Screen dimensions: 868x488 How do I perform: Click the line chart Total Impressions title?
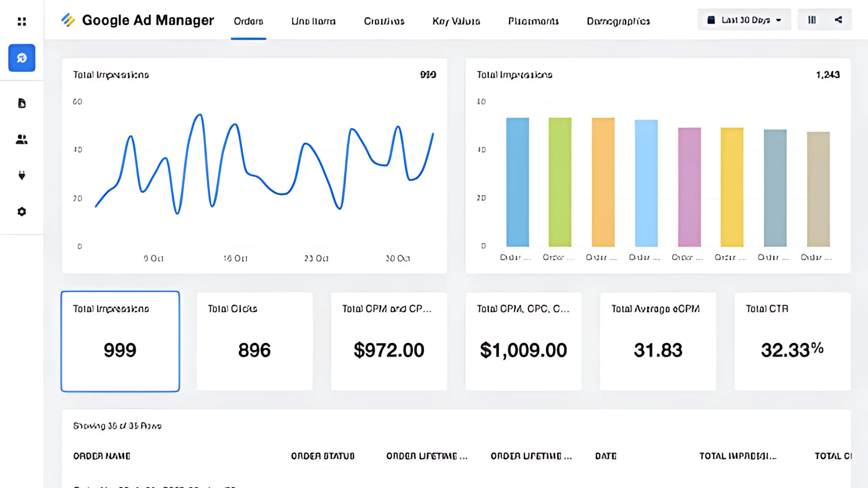click(x=111, y=75)
